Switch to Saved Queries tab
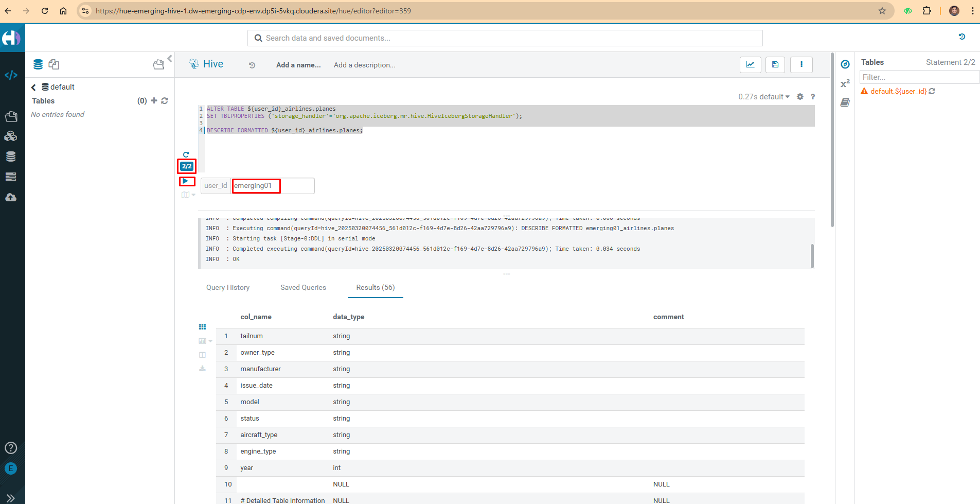980x504 pixels. pos(303,288)
